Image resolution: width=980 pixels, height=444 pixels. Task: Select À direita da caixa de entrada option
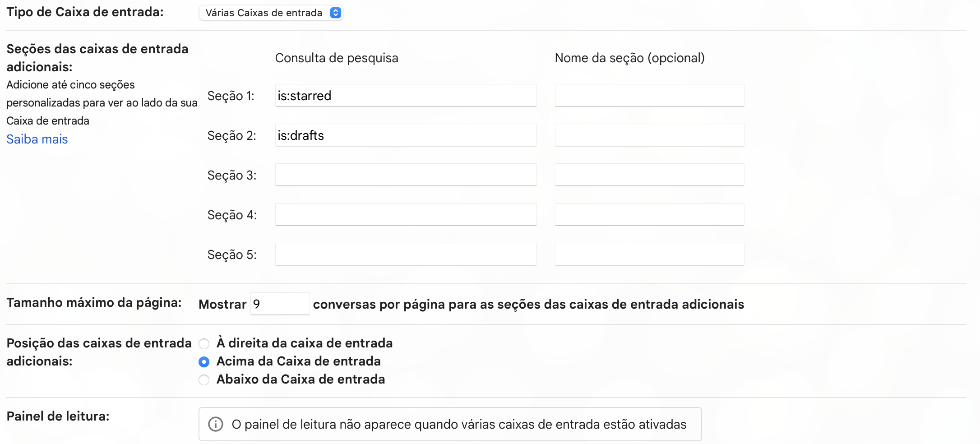click(x=204, y=344)
